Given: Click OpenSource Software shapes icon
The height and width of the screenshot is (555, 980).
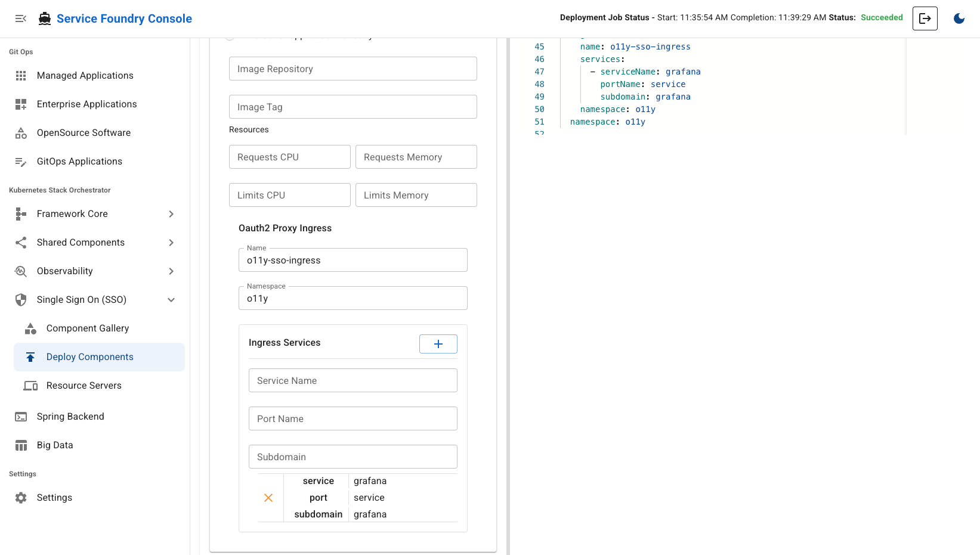Looking at the screenshot, I should [21, 133].
